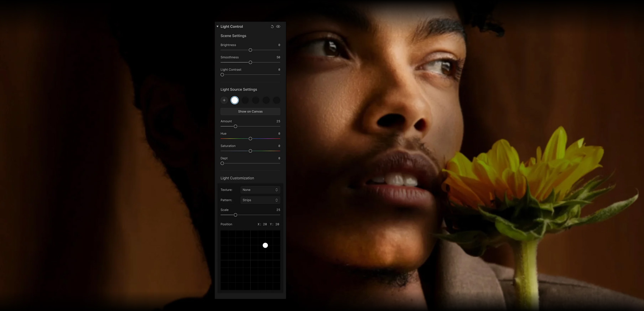Open the Texture dropdown

tap(260, 190)
